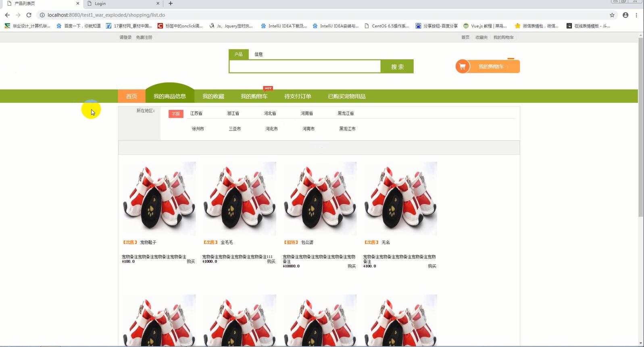Click 购买 for the 包公婆 product

point(352,266)
